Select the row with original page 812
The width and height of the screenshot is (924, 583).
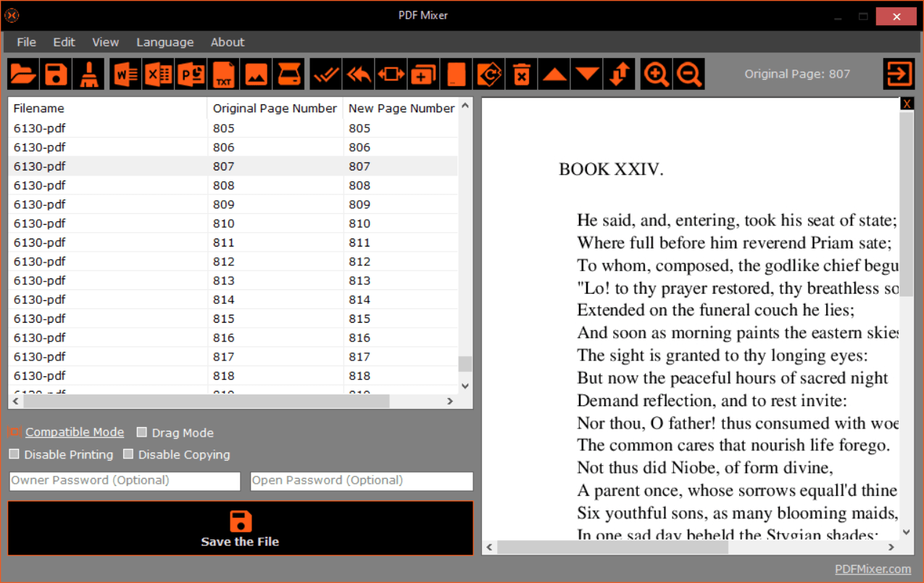click(x=233, y=261)
